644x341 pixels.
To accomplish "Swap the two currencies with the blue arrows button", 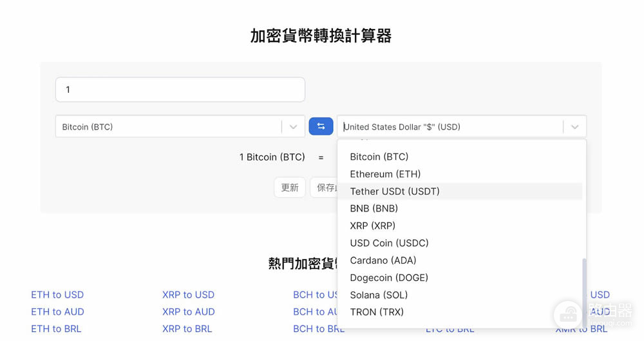I will pos(321,126).
